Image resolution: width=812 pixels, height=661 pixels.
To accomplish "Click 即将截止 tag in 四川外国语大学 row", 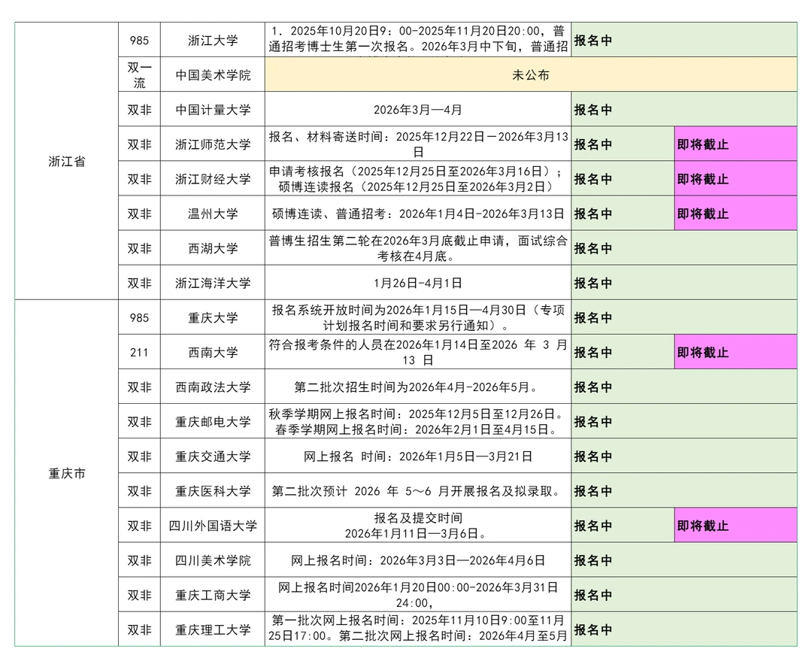I will (x=735, y=526).
